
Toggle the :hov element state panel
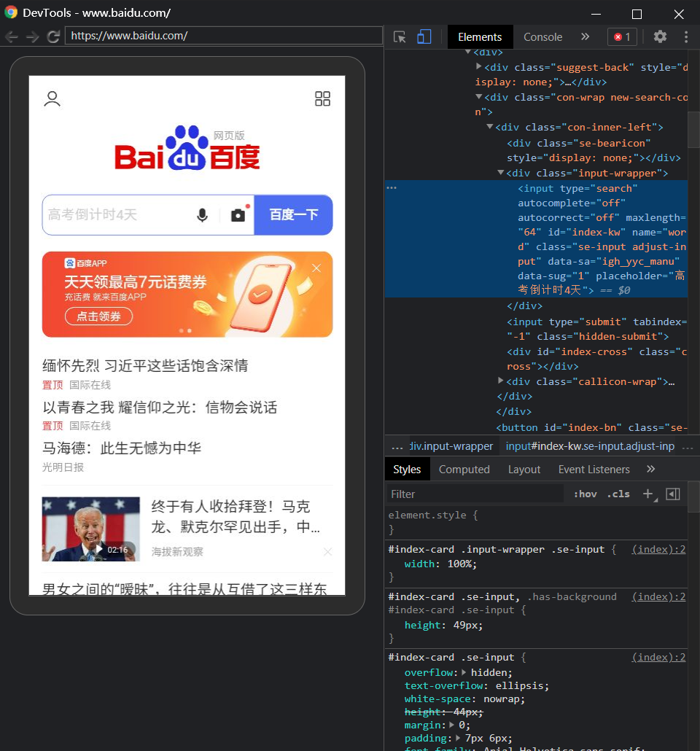[585, 494]
